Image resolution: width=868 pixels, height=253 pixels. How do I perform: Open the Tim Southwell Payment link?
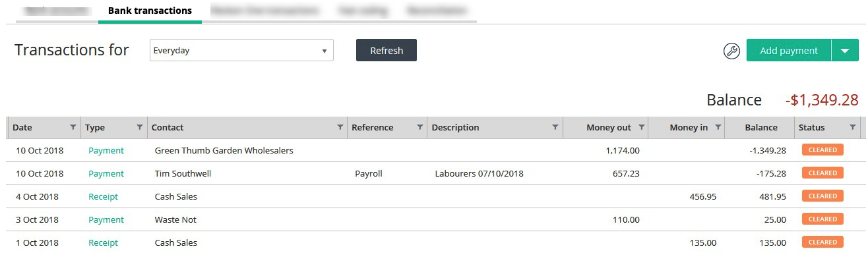point(106,173)
